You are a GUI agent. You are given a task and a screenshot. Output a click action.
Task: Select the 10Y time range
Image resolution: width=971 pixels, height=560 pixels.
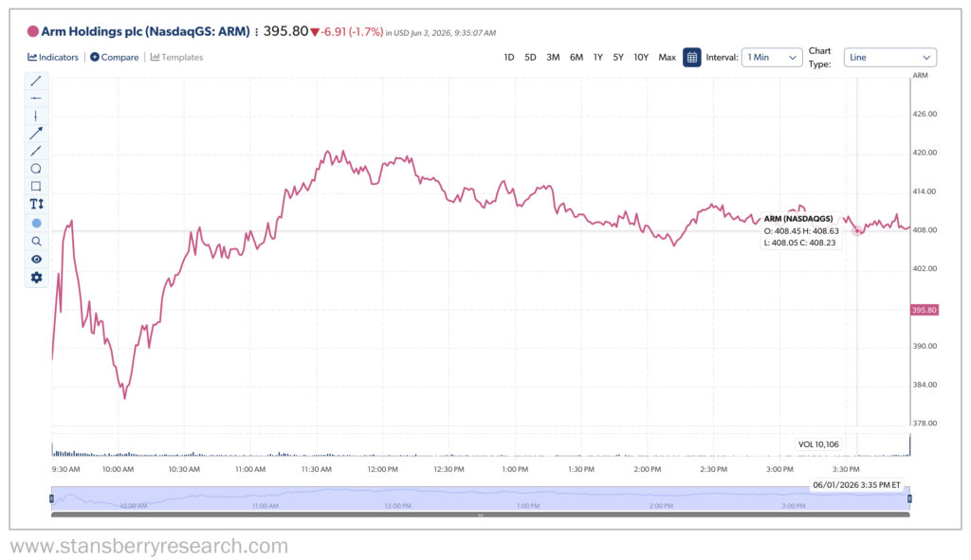(641, 58)
